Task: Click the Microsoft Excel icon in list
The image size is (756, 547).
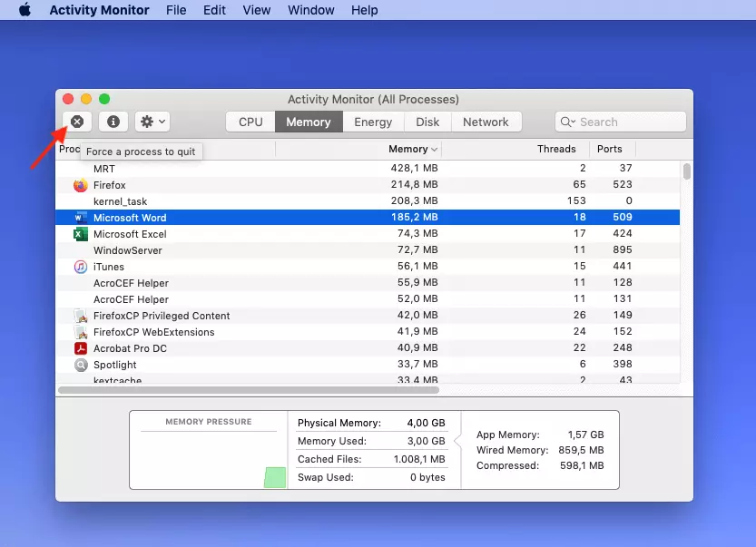Action: 81,234
